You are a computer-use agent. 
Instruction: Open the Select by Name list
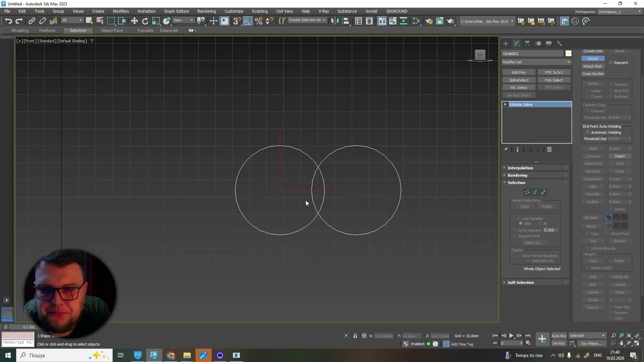(x=100, y=21)
